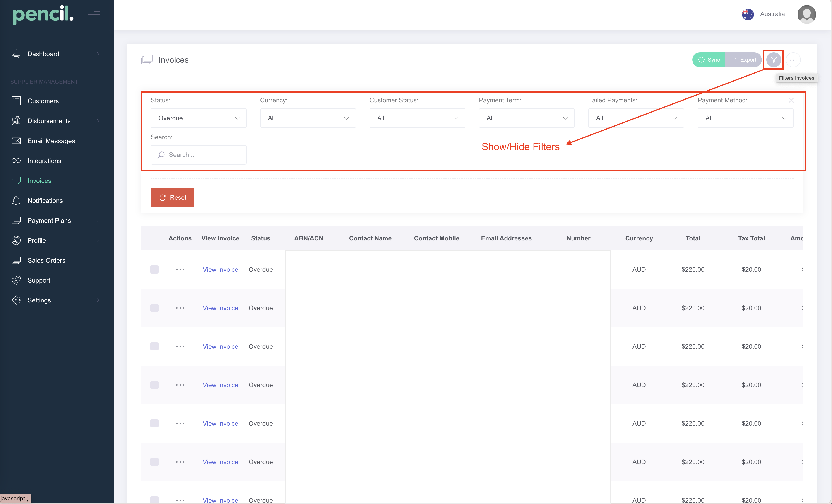
Task: Click the Email Messages envelope icon
Action: point(16,141)
